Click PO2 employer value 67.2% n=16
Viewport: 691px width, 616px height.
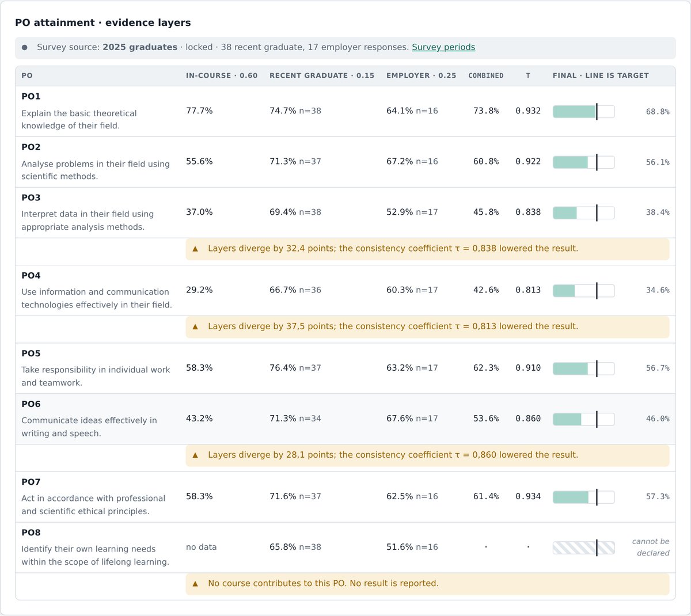412,161
